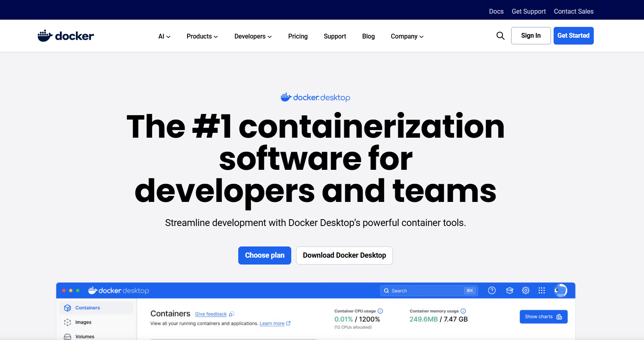Click the Get Started button
This screenshot has height=340, width=644.
click(x=573, y=36)
